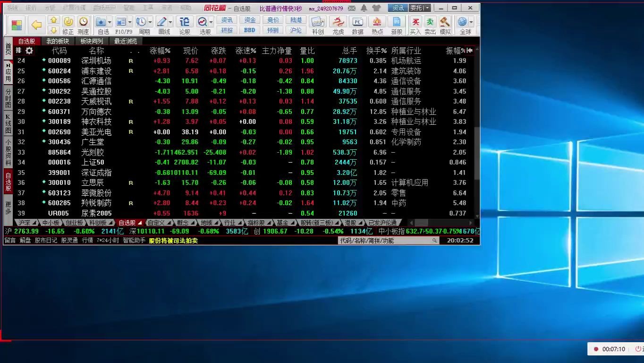
Task: Expand the dropdown arrow next to F10/F9
Action: (130, 22)
